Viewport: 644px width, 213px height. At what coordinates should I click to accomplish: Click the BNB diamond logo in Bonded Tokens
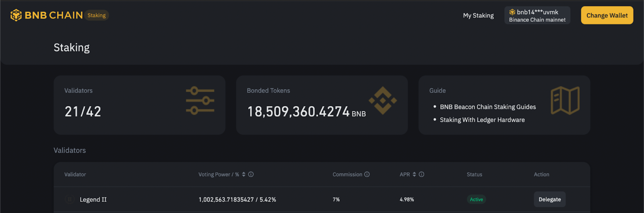[383, 100]
